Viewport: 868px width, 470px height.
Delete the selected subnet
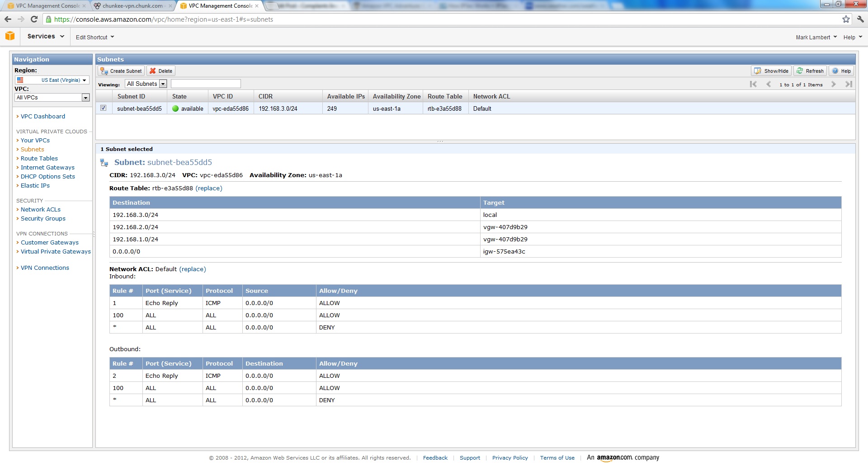click(161, 71)
